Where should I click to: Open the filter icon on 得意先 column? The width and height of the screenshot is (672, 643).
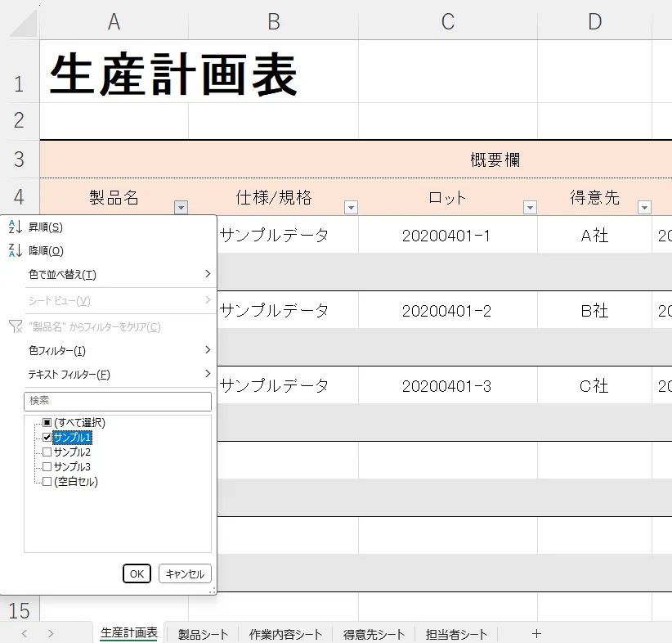pos(645,207)
